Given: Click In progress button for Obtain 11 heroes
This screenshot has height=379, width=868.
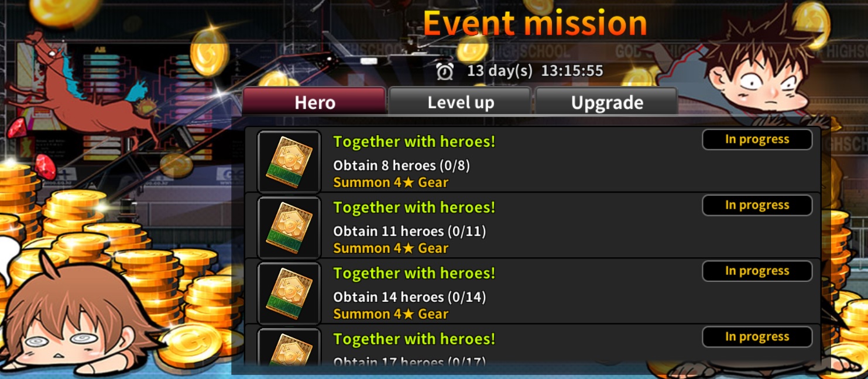Looking at the screenshot, I should tap(757, 205).
